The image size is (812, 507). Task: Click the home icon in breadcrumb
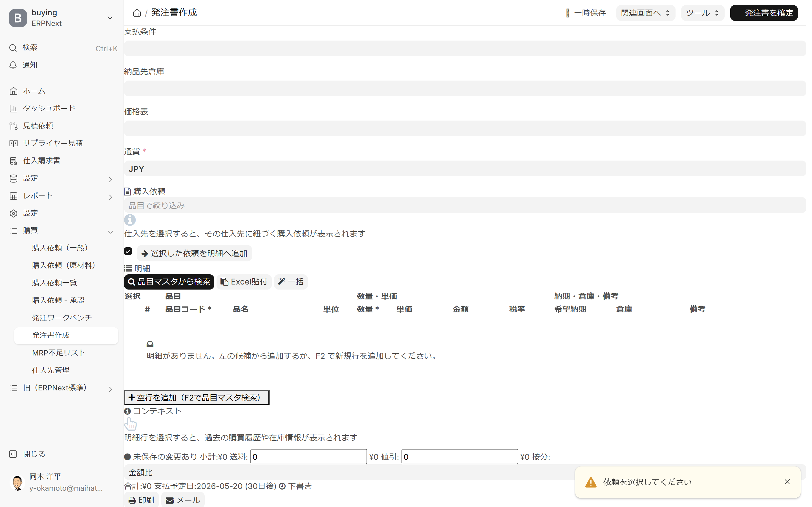[137, 13]
